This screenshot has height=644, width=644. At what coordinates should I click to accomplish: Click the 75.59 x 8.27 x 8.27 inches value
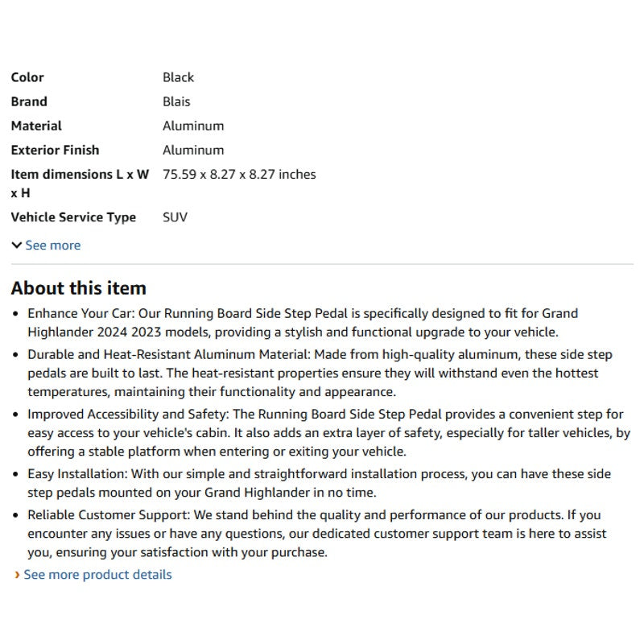(x=239, y=174)
